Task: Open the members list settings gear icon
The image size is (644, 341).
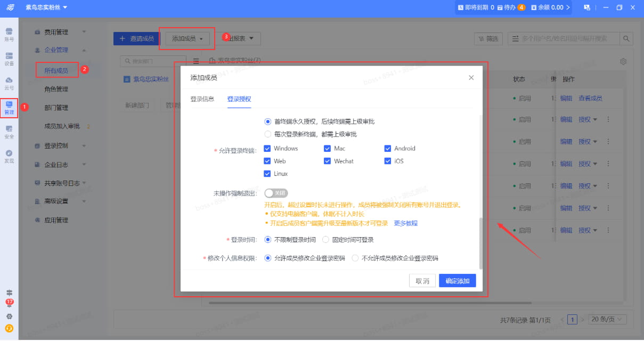Action: pyautogui.click(x=623, y=61)
